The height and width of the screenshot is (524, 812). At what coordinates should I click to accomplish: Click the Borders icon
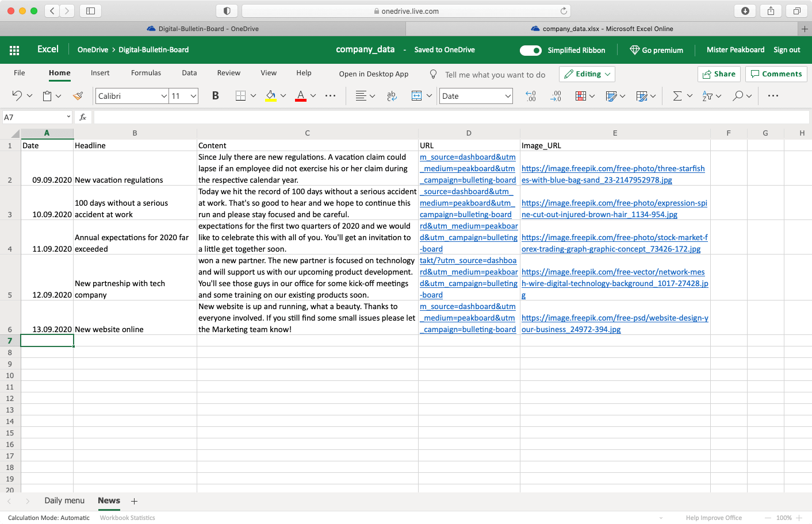point(240,96)
